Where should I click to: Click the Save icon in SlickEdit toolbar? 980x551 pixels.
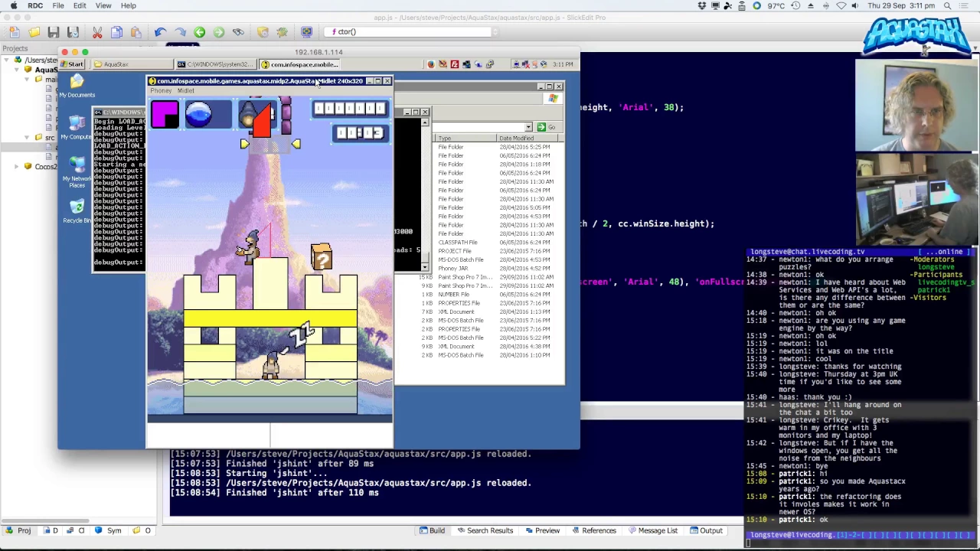pyautogui.click(x=54, y=32)
